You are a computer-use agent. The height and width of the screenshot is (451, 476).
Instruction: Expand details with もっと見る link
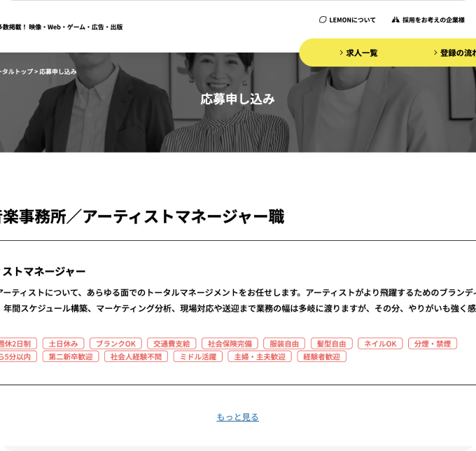(237, 417)
